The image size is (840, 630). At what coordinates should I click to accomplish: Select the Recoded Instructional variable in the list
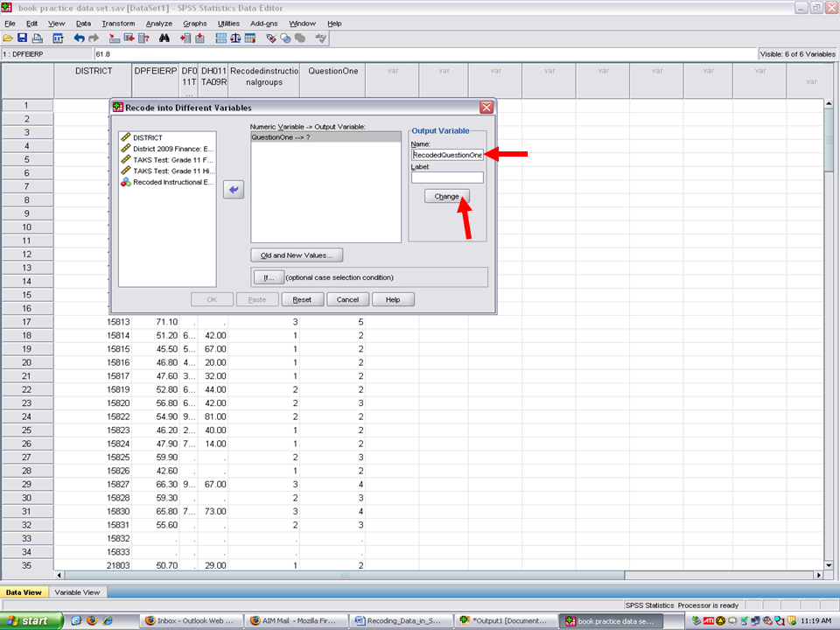click(172, 182)
